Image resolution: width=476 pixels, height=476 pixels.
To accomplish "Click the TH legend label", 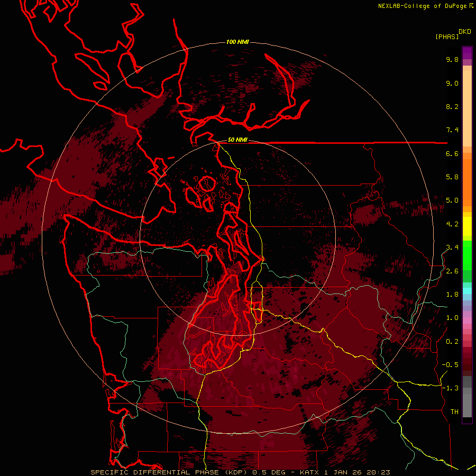I will (x=454, y=412).
